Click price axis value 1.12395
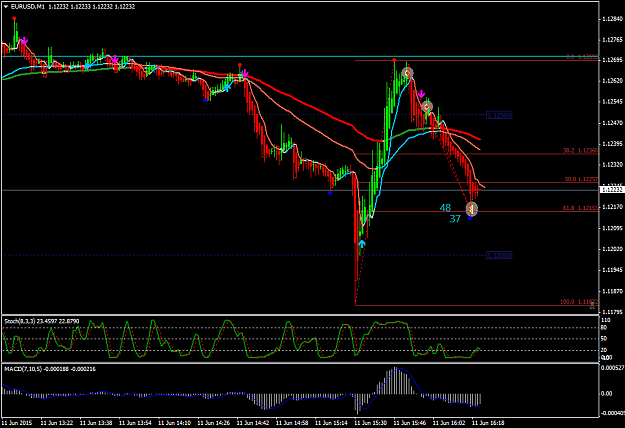This screenshot has height=428, width=625. [x=612, y=143]
